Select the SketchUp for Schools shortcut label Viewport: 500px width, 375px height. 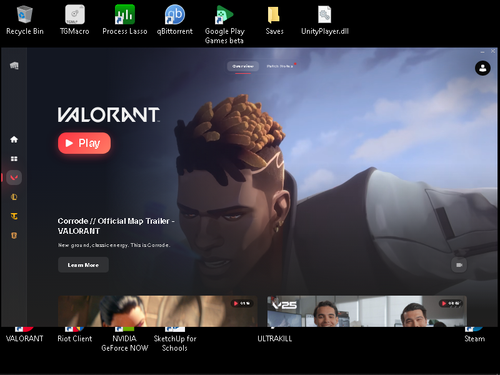[x=175, y=343]
